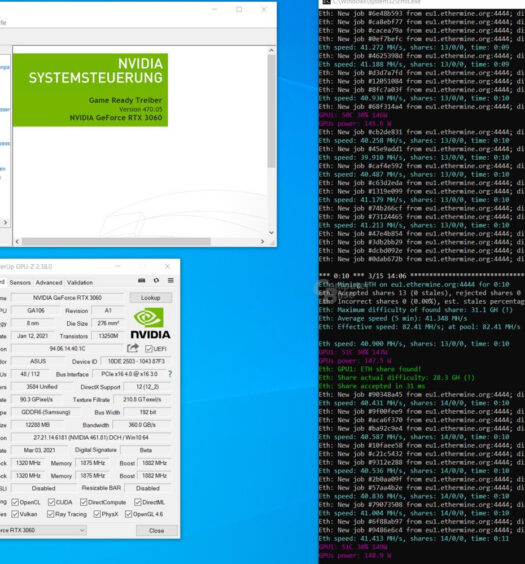Minimize the GPU-Z window
Screen dimensions: 525x564
(118, 267)
